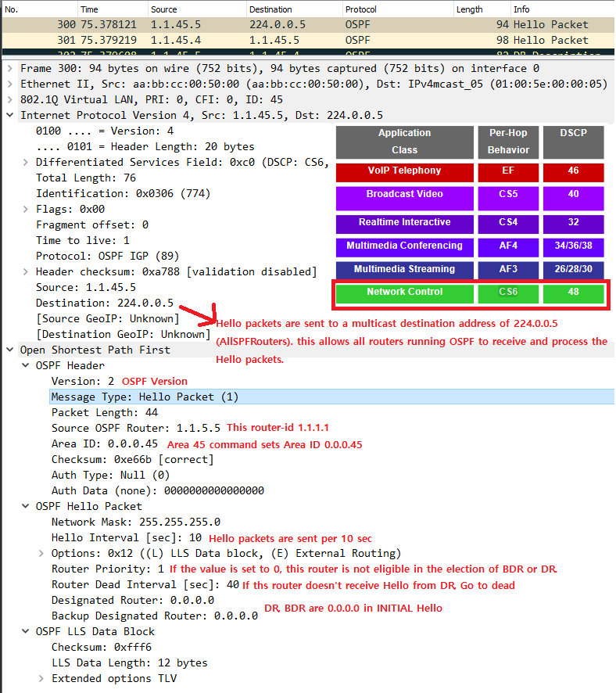Screen dimensions: 616x693
Task: Select the Network Mask: 255.255.255.0 row
Action: click(135, 522)
